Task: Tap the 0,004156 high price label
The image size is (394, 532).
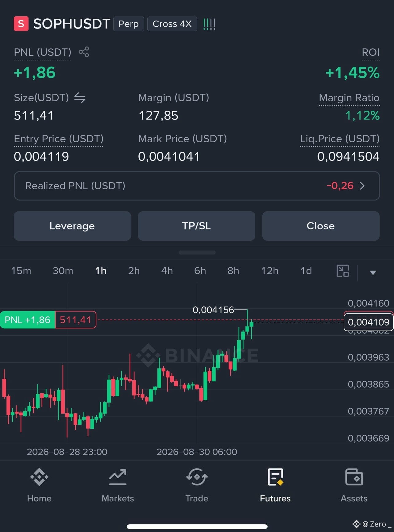Action: pyautogui.click(x=213, y=310)
